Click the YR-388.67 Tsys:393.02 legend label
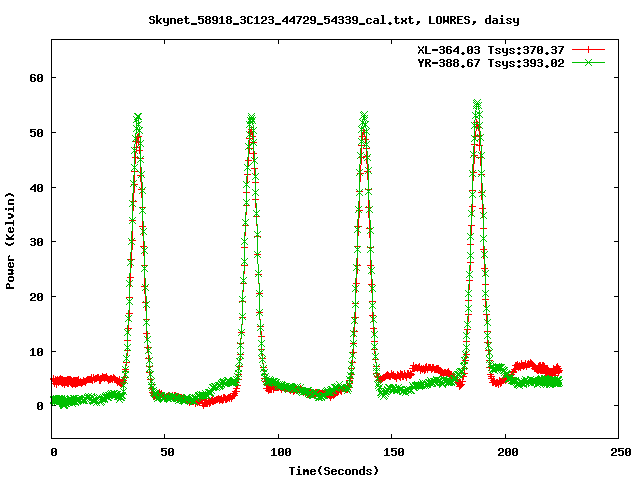This screenshot has height=480, width=640. [491, 63]
